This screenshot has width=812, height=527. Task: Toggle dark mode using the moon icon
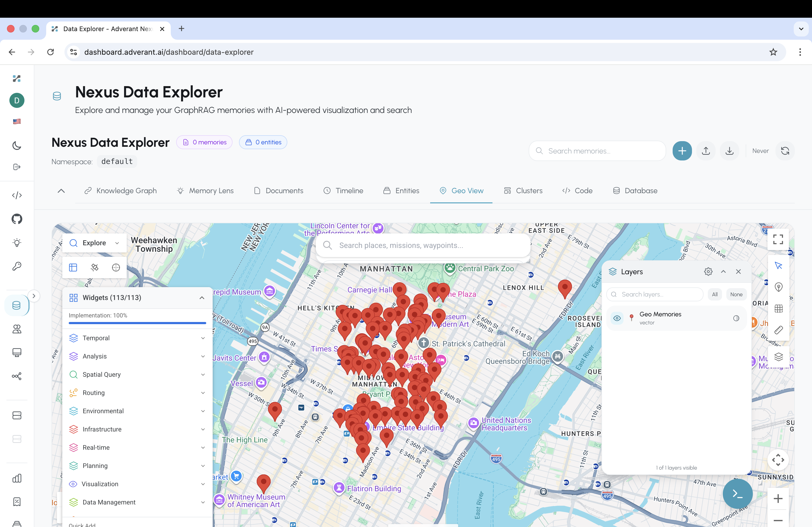tap(16, 145)
